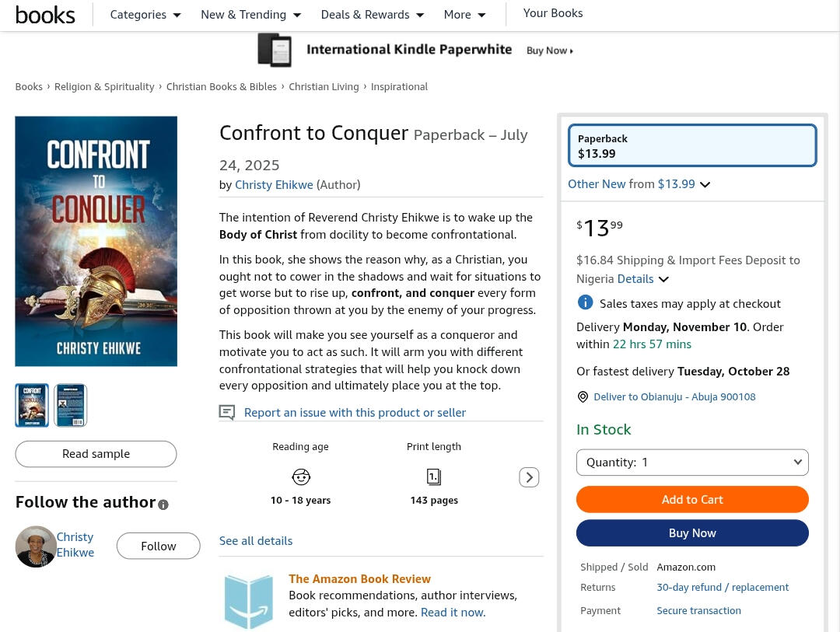The width and height of the screenshot is (840, 632).
Task: Click the Add to Cart button
Action: pyautogui.click(x=692, y=499)
